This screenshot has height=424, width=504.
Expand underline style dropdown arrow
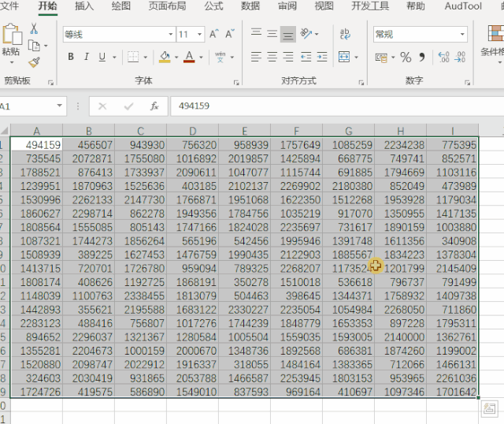tap(114, 58)
